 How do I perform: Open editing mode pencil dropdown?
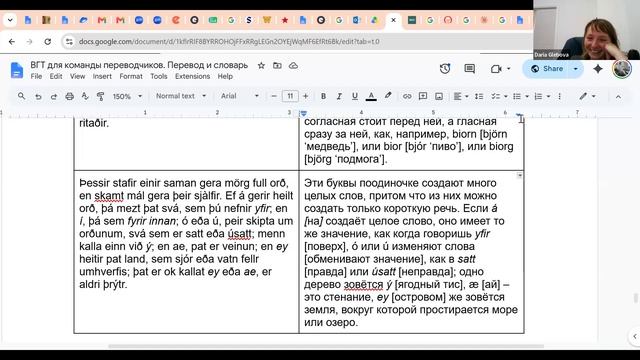pos(587,96)
